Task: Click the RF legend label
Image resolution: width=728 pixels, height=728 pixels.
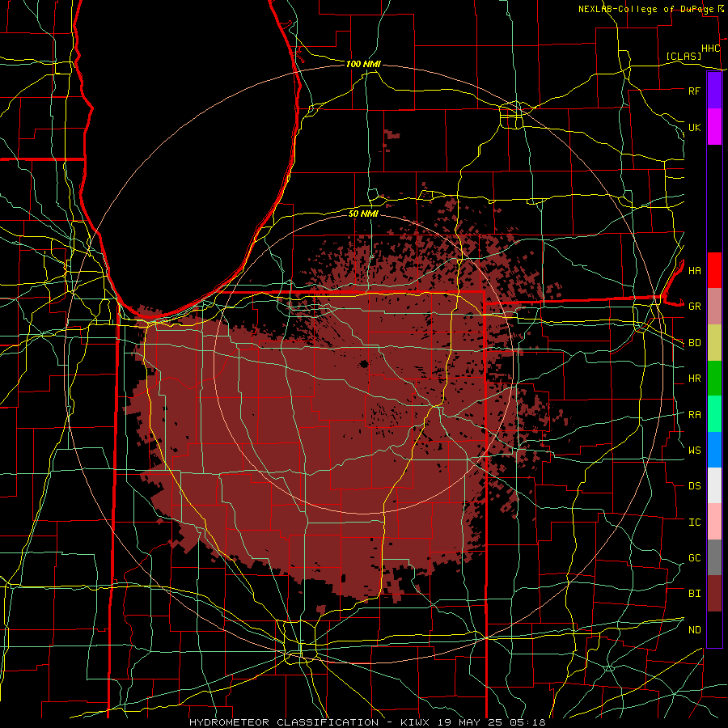Action: click(x=694, y=91)
